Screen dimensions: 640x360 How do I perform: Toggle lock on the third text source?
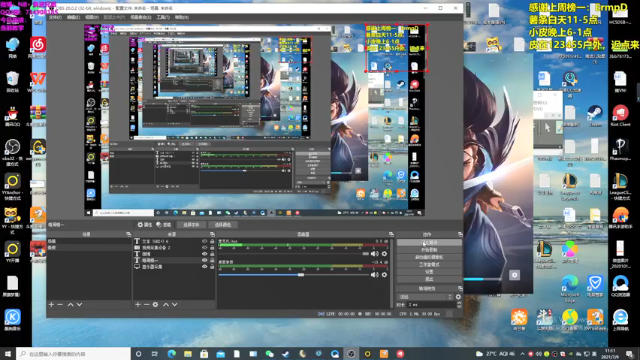[x=212, y=254]
